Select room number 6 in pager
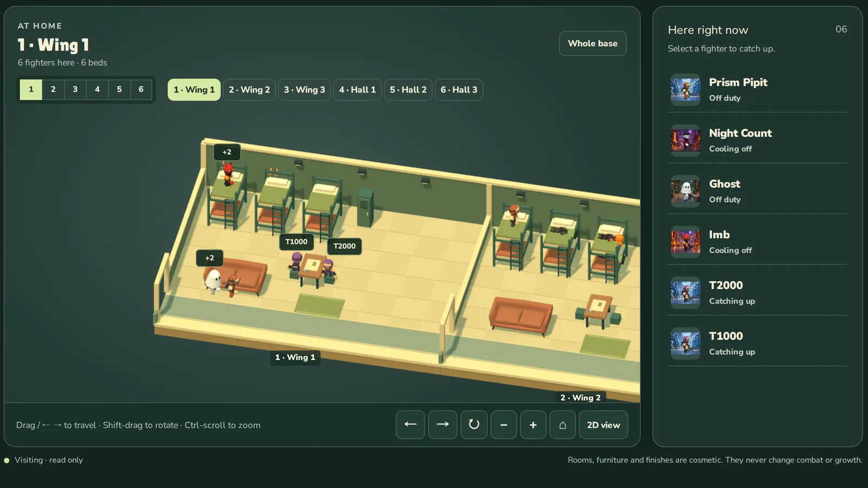868x488 pixels. (141, 89)
